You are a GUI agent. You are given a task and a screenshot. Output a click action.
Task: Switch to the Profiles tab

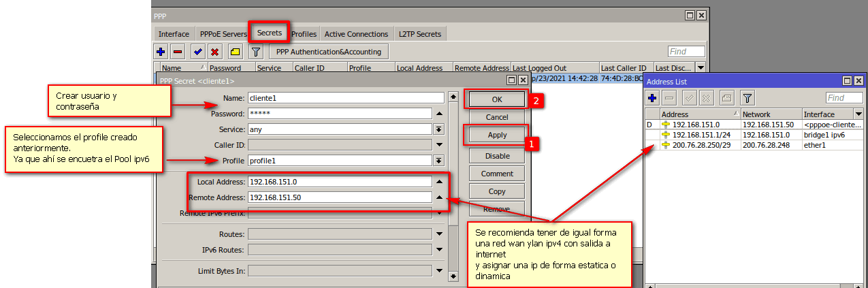(304, 34)
